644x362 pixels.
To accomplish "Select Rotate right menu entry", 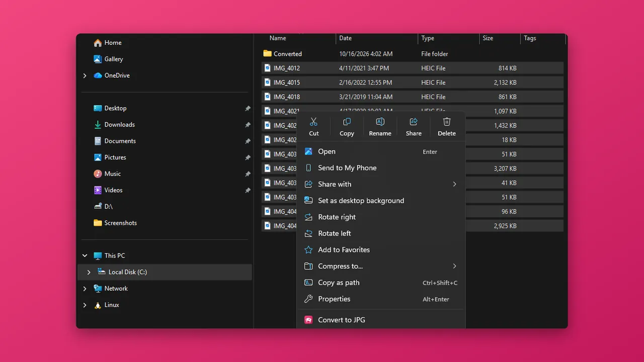I will [x=381, y=217].
